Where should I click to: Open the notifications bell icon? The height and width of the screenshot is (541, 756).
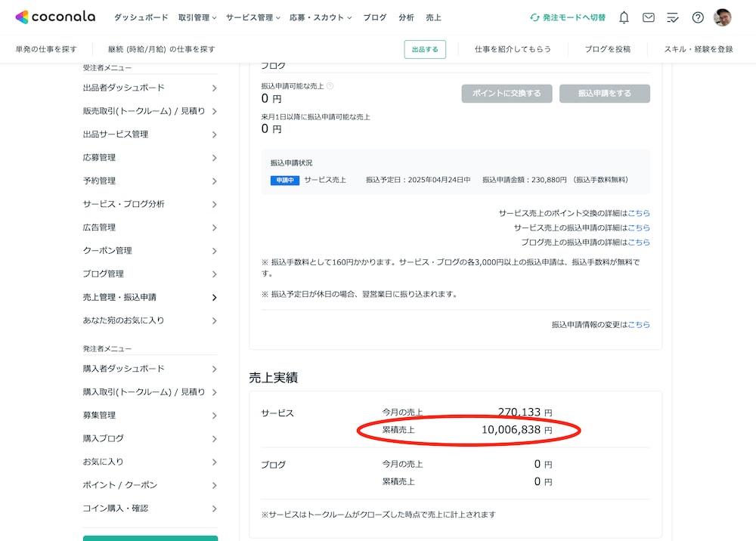click(624, 18)
